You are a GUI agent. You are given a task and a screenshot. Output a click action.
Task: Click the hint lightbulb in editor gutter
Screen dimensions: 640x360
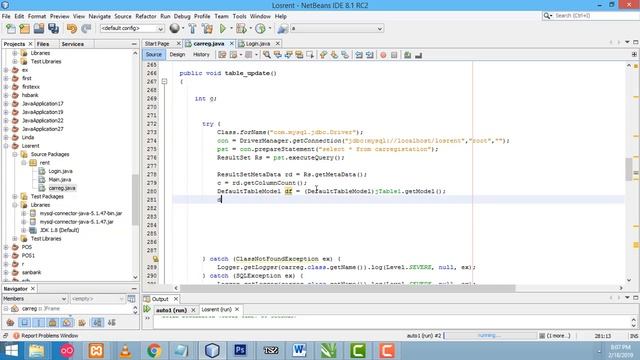pos(156,259)
